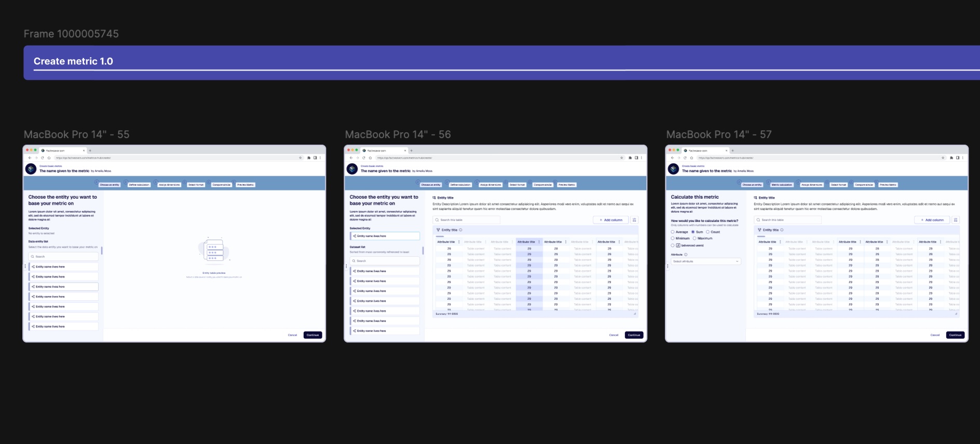
Task: Click Compare similar step in frame 55
Action: click(221, 185)
